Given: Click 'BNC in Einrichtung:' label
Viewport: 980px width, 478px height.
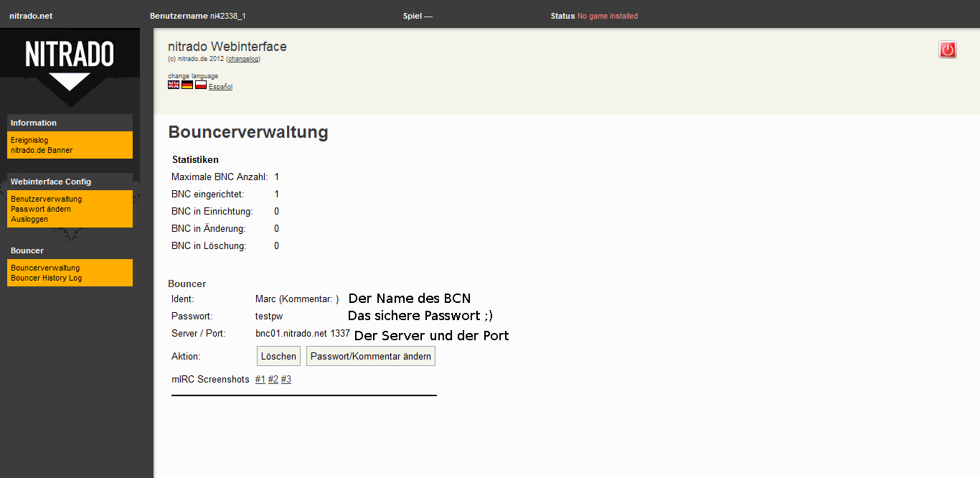Looking at the screenshot, I should (x=212, y=212).
